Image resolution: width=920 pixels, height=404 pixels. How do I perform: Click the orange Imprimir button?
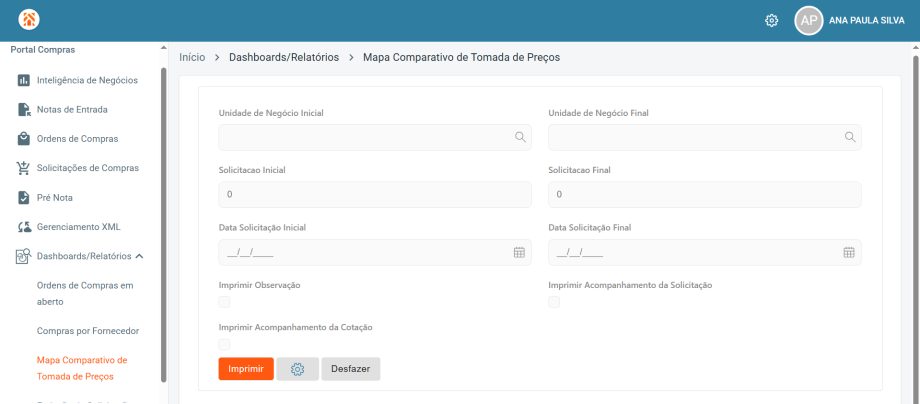[246, 369]
